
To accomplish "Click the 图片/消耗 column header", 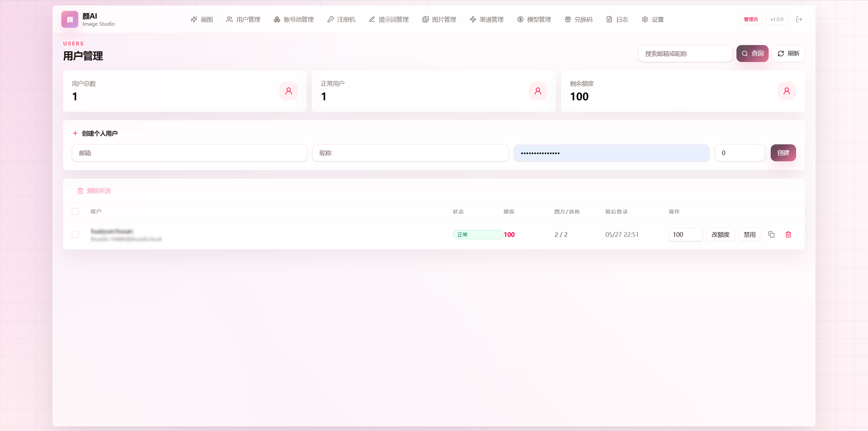I will coord(567,211).
